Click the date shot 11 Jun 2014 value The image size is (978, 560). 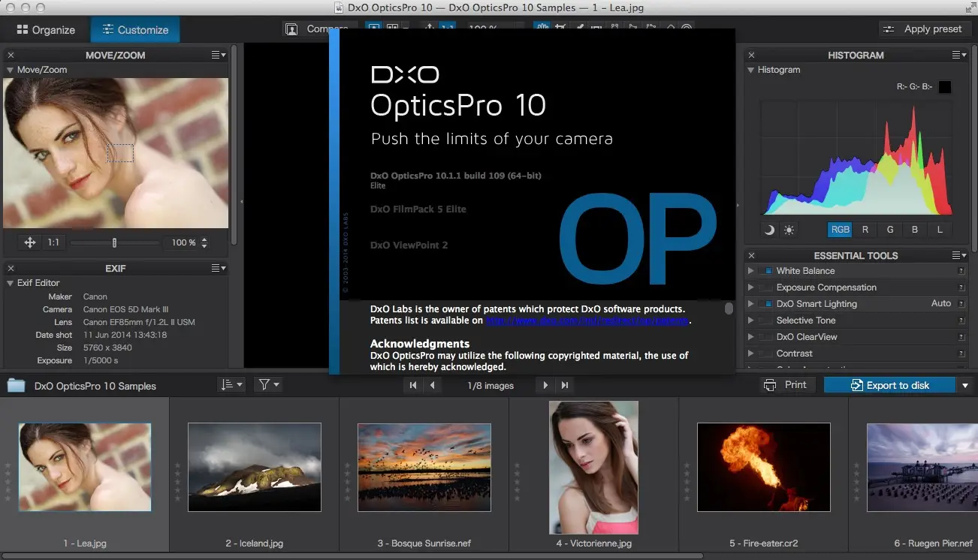125,335
